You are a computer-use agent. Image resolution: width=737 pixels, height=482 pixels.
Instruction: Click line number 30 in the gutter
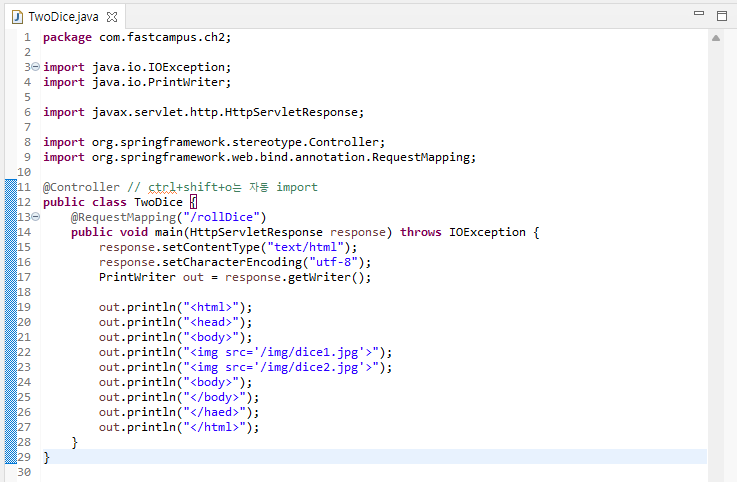coord(24,473)
